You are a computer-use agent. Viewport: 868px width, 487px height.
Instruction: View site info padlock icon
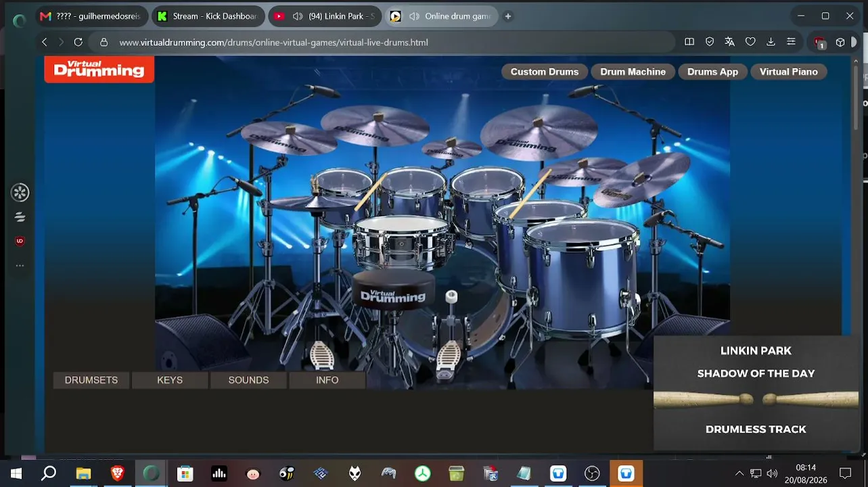tap(104, 42)
